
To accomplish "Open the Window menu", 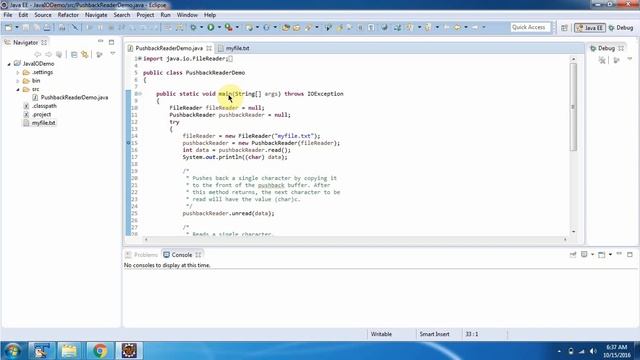I will [187, 15].
